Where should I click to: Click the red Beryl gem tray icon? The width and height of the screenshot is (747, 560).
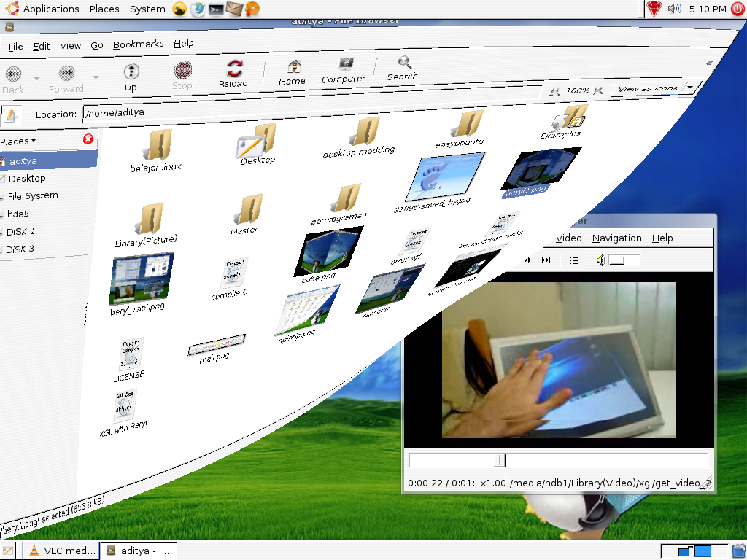(x=654, y=9)
